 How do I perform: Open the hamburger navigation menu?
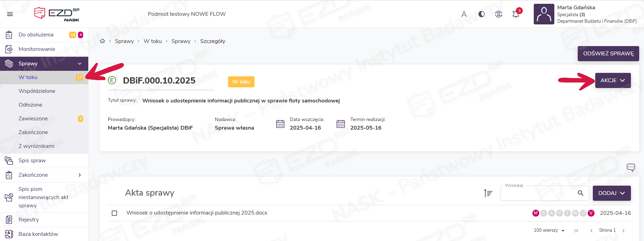tap(10, 14)
